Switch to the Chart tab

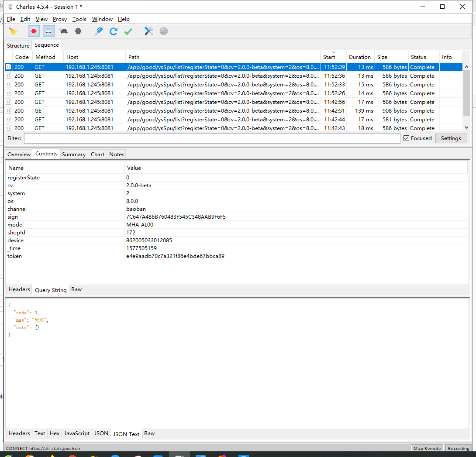tap(97, 155)
